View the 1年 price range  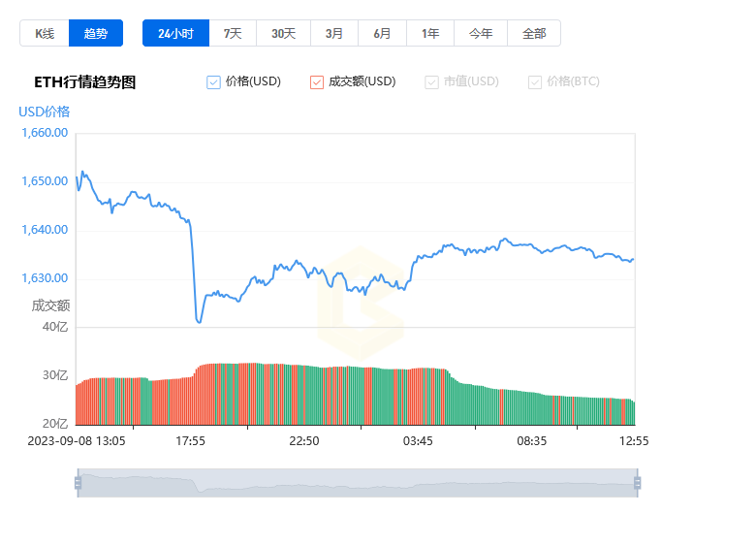pyautogui.click(x=430, y=33)
